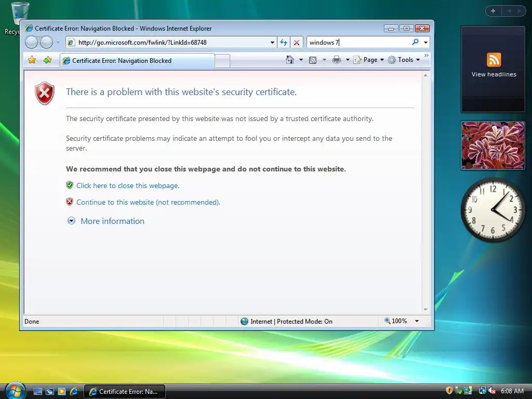532x399 pixels.
Task: Click the Windows Security shield tray icon
Action: (449, 391)
